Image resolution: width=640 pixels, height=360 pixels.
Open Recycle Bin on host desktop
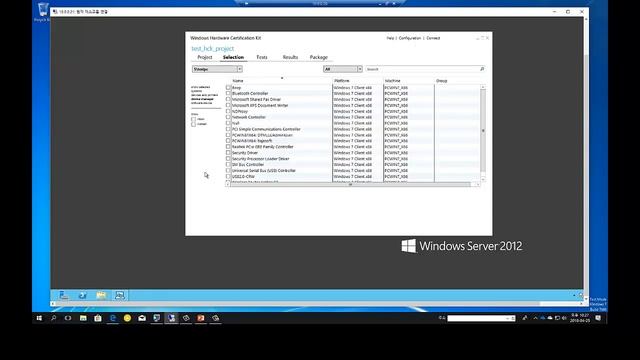click(x=42, y=11)
